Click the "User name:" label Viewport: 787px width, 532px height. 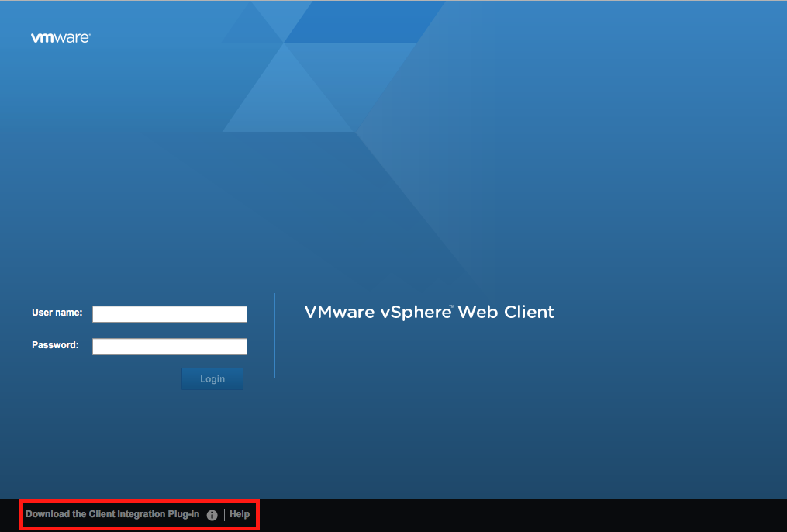(57, 313)
